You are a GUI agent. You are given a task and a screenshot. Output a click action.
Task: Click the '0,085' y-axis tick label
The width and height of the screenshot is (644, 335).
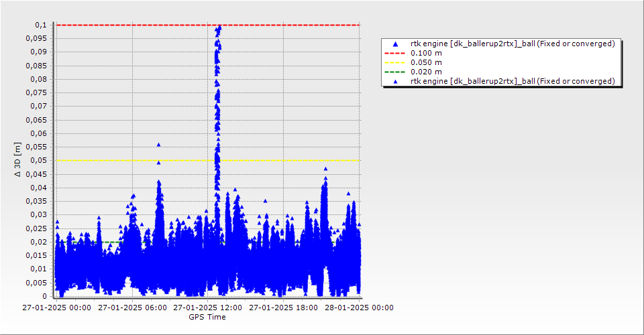click(36, 66)
